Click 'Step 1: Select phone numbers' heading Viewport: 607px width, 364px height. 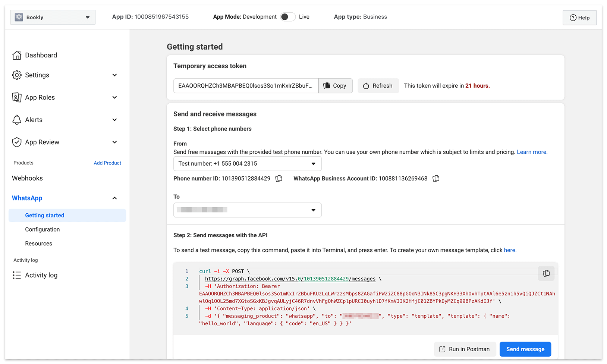pos(212,129)
